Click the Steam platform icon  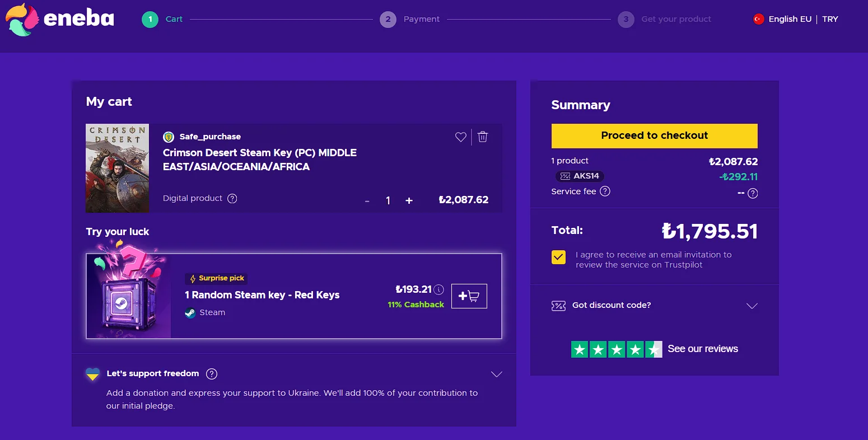[x=190, y=313]
